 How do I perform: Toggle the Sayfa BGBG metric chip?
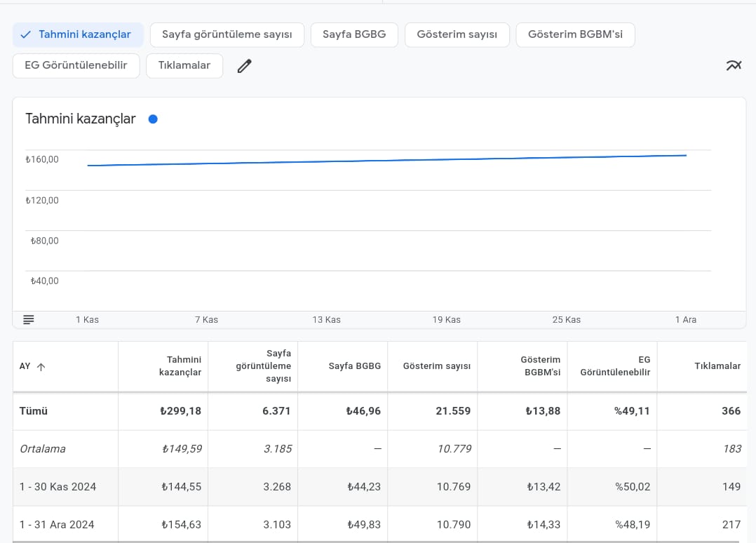[354, 34]
